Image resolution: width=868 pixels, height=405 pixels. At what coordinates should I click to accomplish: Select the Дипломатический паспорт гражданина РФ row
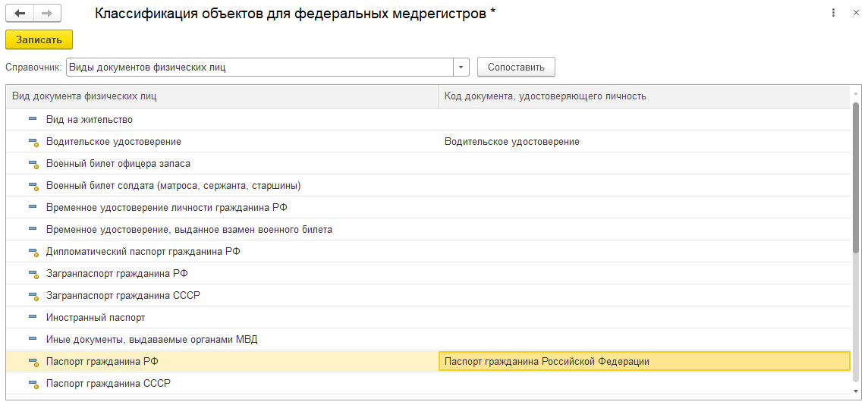click(x=143, y=252)
